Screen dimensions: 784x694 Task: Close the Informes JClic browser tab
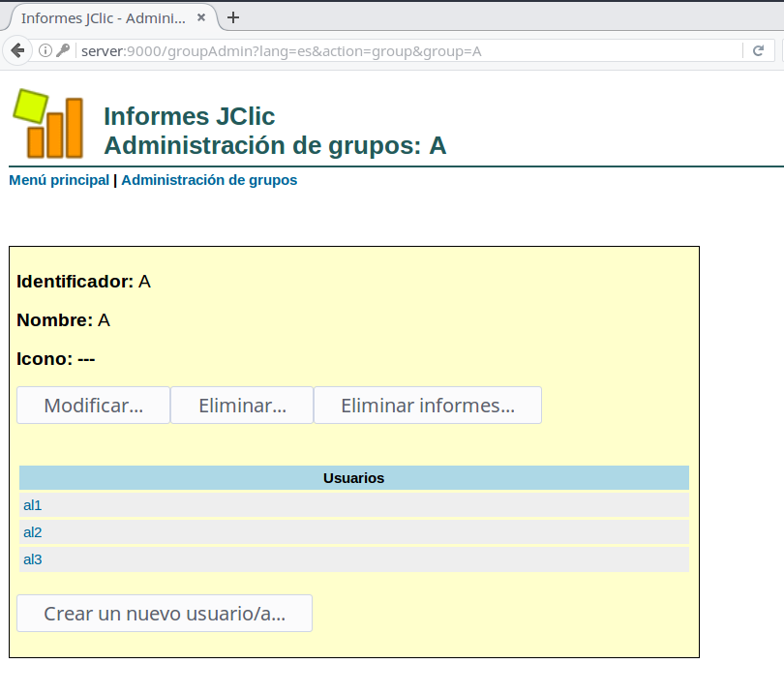coord(202,18)
